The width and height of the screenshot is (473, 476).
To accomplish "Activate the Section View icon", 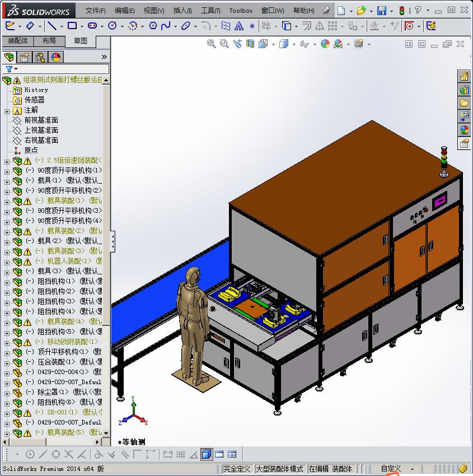I will coord(250,44).
